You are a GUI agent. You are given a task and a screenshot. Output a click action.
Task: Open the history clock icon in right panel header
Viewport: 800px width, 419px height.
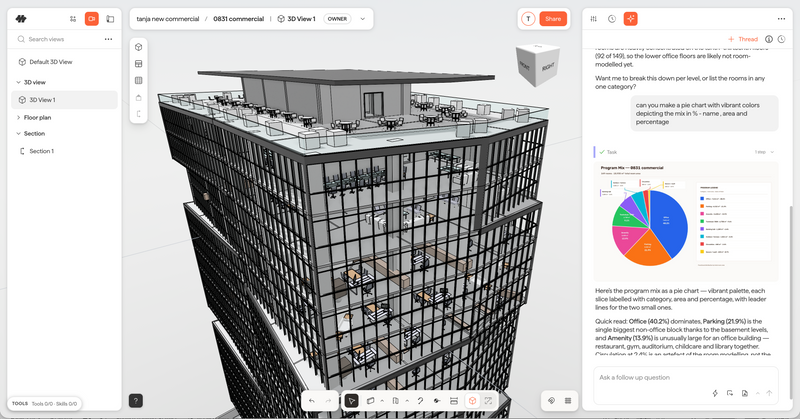click(x=612, y=19)
